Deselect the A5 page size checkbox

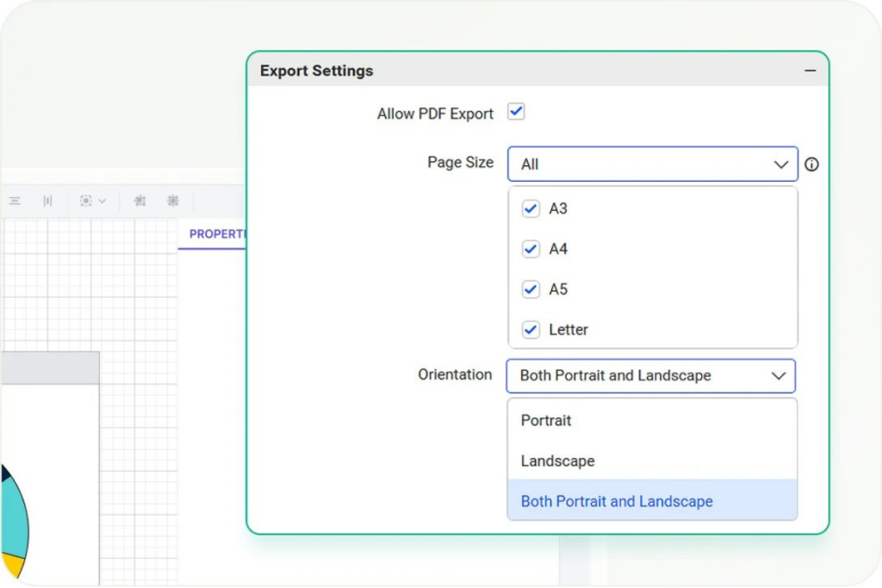[531, 289]
